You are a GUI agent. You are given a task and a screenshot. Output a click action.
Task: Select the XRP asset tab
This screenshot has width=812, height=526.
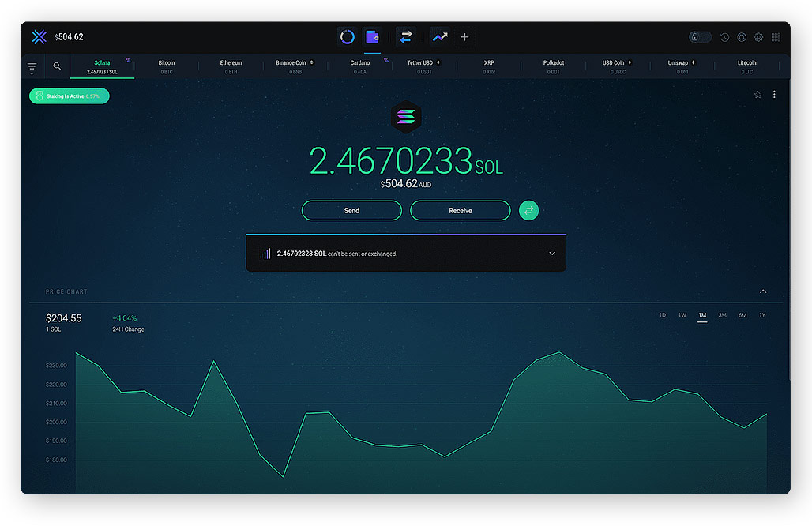489,67
